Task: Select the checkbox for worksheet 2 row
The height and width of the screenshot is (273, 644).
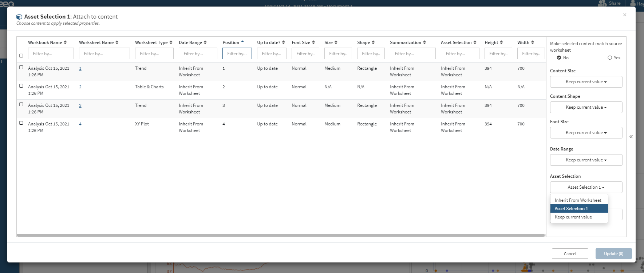Action: pyautogui.click(x=21, y=86)
